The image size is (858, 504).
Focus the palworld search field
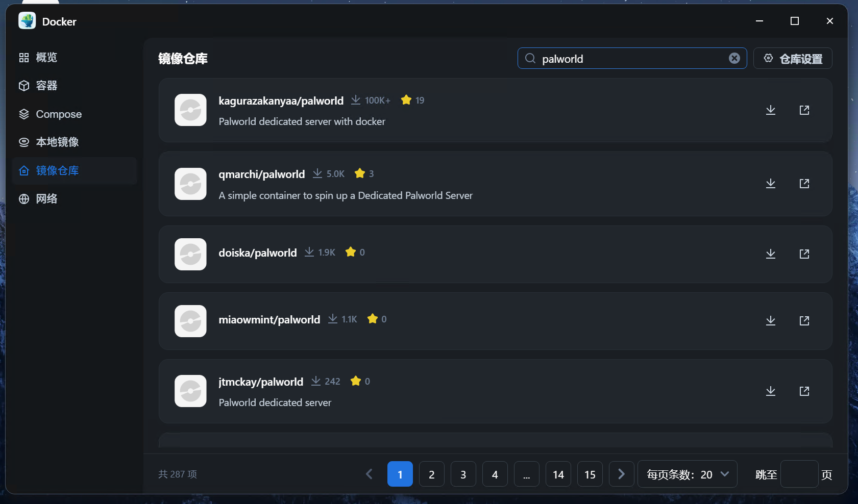coord(632,58)
